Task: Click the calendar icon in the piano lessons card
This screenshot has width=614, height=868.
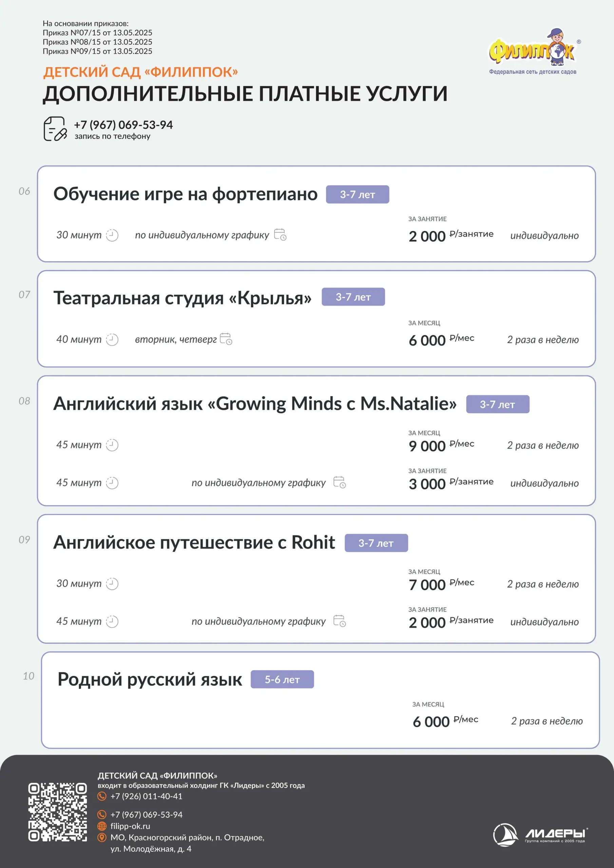Action: (280, 234)
